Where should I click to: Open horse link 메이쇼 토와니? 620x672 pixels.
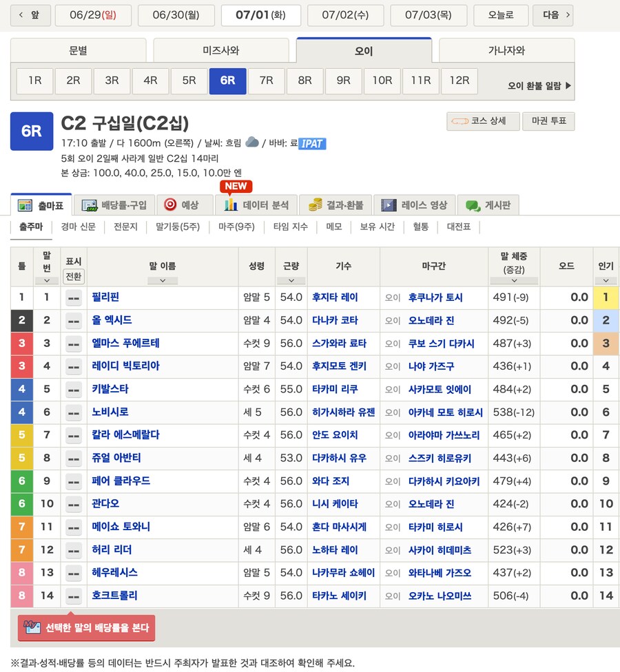pos(121,527)
